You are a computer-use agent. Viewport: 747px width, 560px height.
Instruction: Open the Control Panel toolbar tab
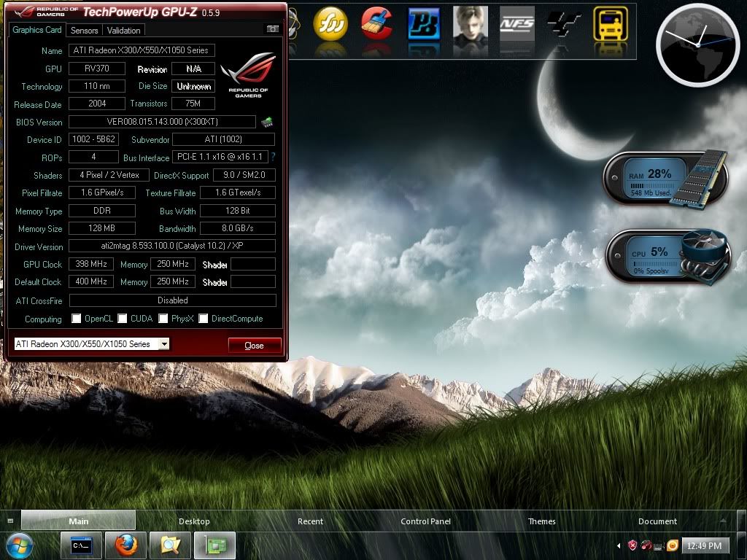[425, 521]
